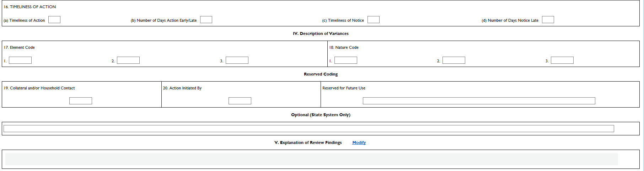Click first Nature Code field
This screenshot has width=644, height=171.
346,61
